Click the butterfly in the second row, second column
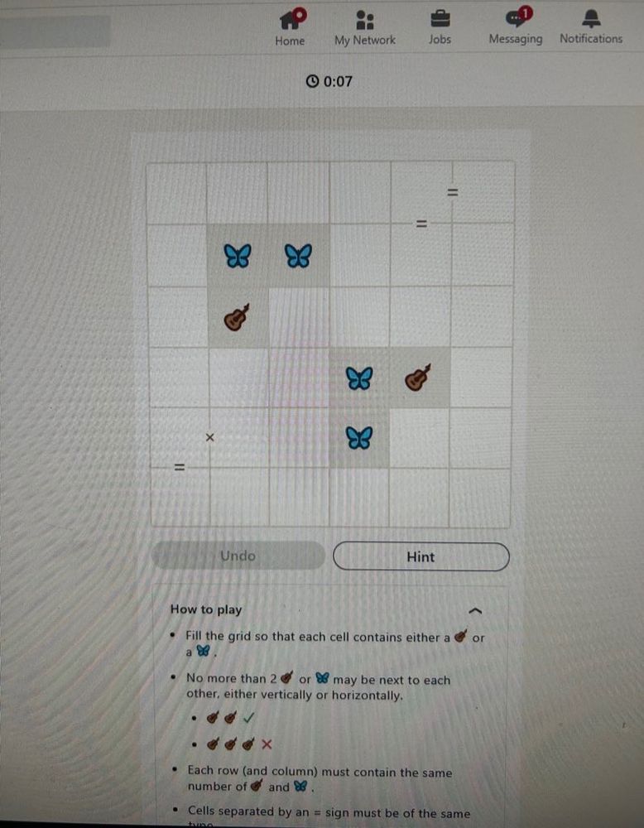 (x=238, y=256)
